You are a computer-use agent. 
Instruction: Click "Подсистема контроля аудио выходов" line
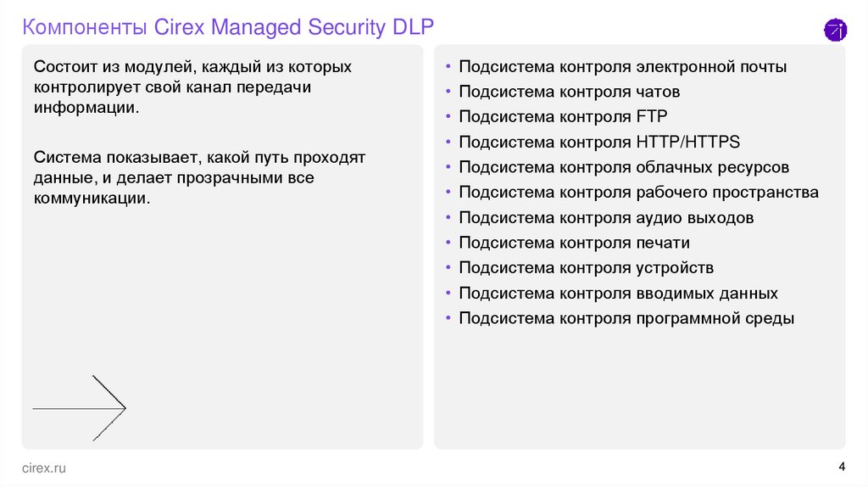coord(606,218)
